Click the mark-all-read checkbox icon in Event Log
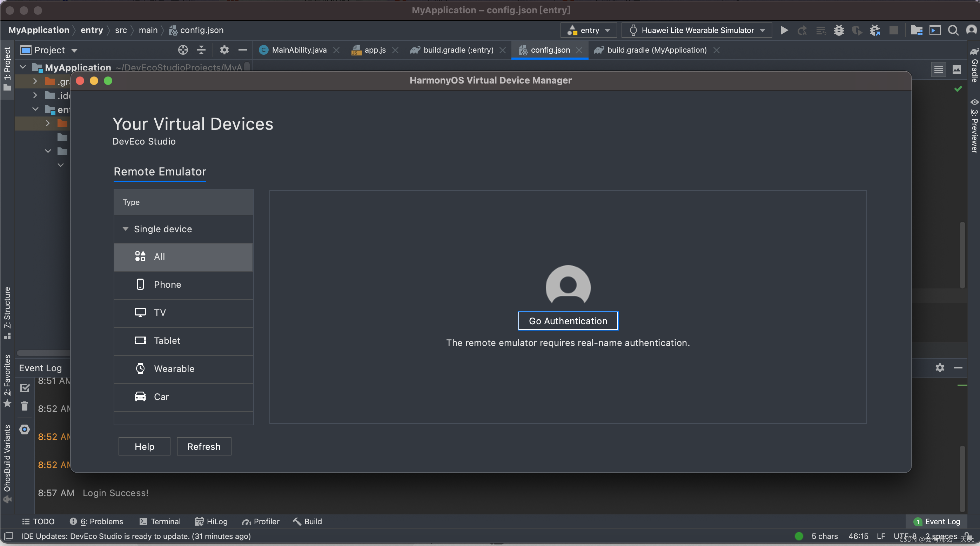 coord(25,388)
